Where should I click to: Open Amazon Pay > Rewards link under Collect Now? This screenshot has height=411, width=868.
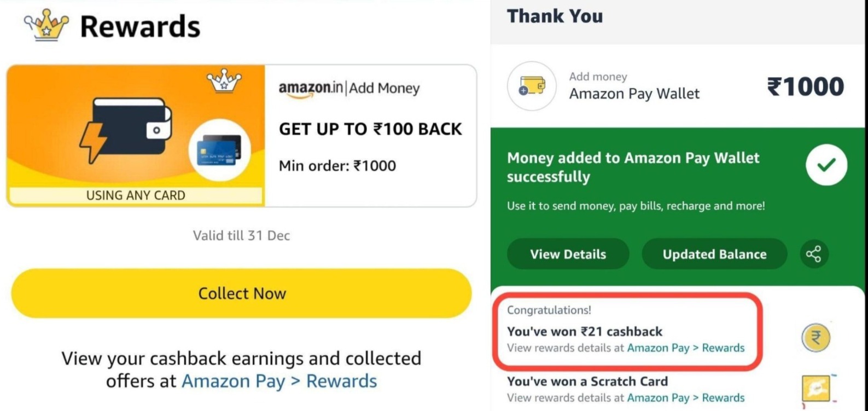279,381
